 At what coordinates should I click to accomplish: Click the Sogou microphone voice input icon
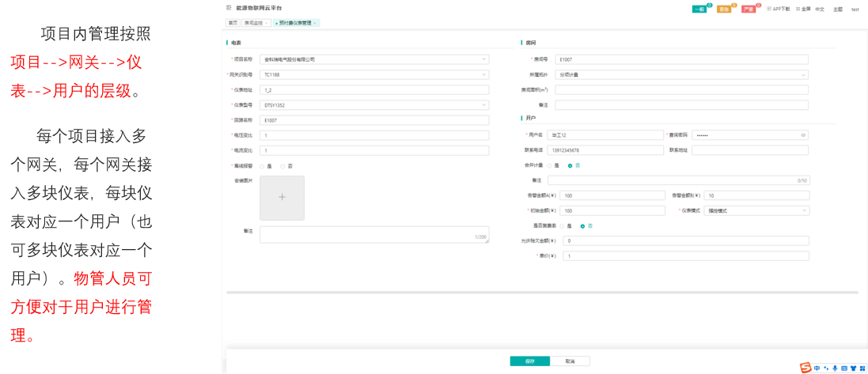click(x=835, y=367)
